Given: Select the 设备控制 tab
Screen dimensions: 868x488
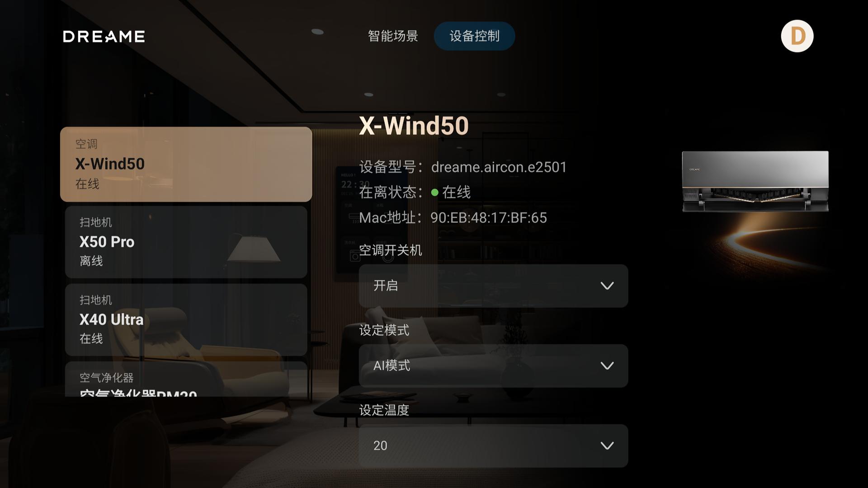Looking at the screenshot, I should click(474, 36).
